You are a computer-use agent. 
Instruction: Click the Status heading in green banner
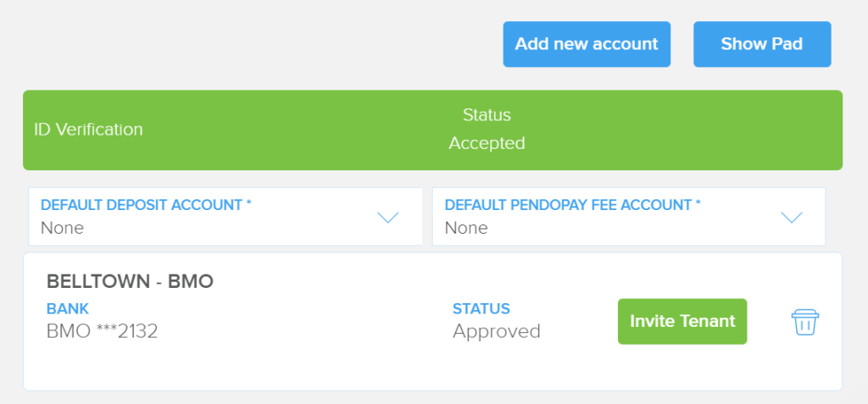click(487, 115)
